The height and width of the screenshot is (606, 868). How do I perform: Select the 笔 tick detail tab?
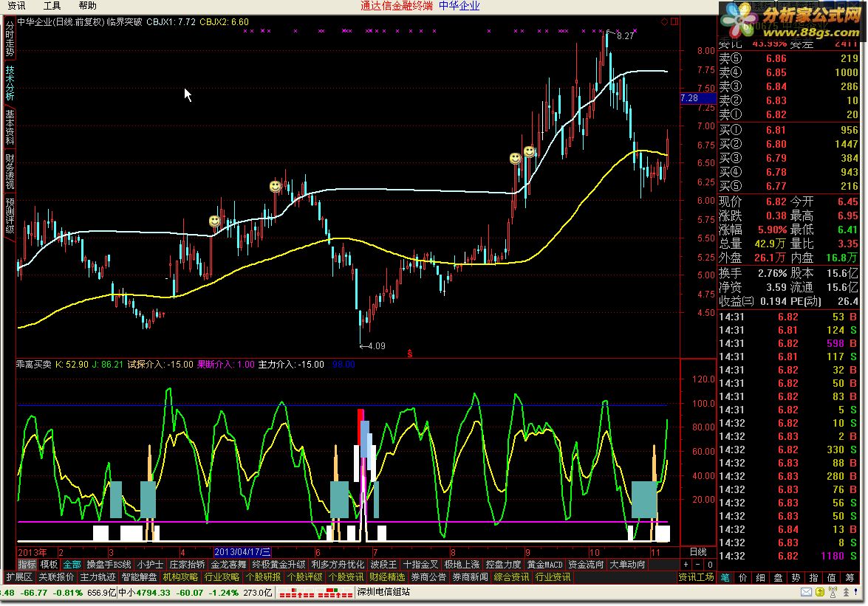point(725,577)
